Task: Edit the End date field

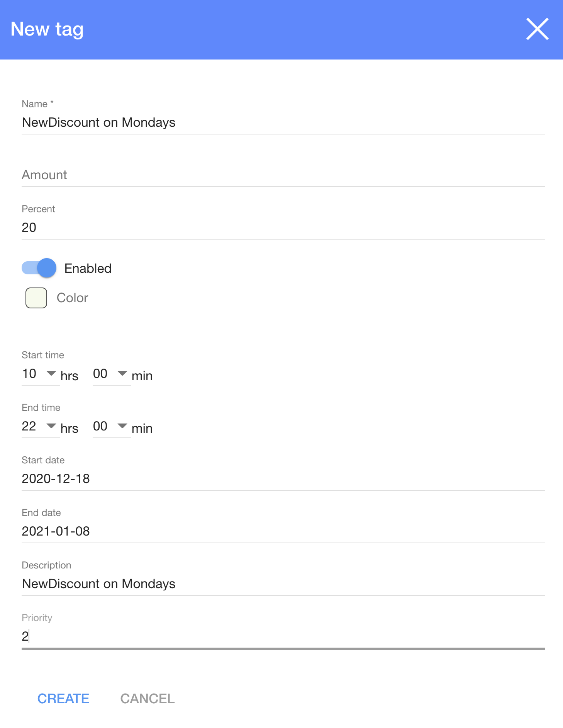Action: click(x=283, y=531)
